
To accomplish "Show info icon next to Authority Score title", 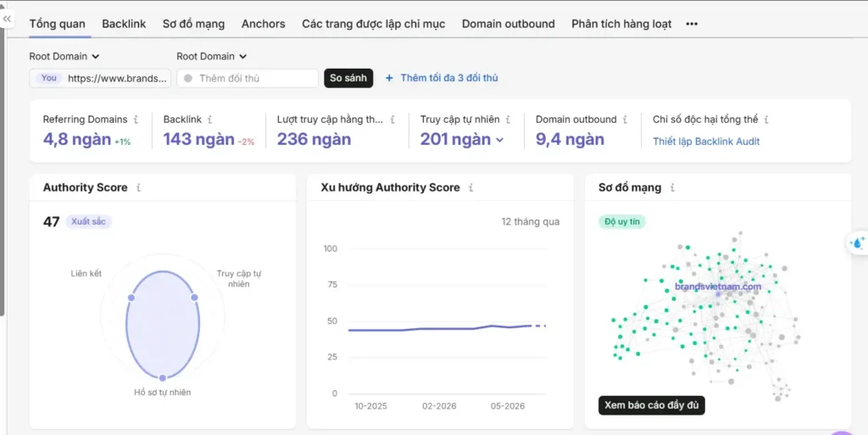I will coord(138,187).
